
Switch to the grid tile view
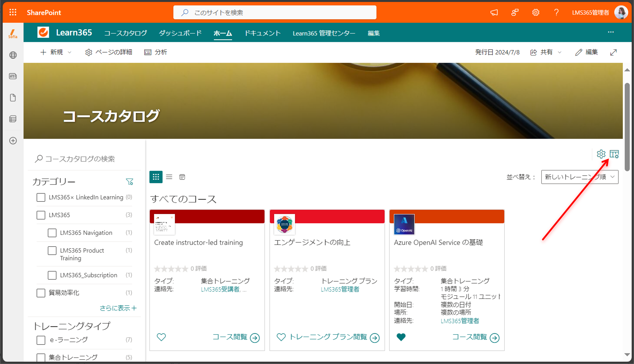pyautogui.click(x=156, y=177)
